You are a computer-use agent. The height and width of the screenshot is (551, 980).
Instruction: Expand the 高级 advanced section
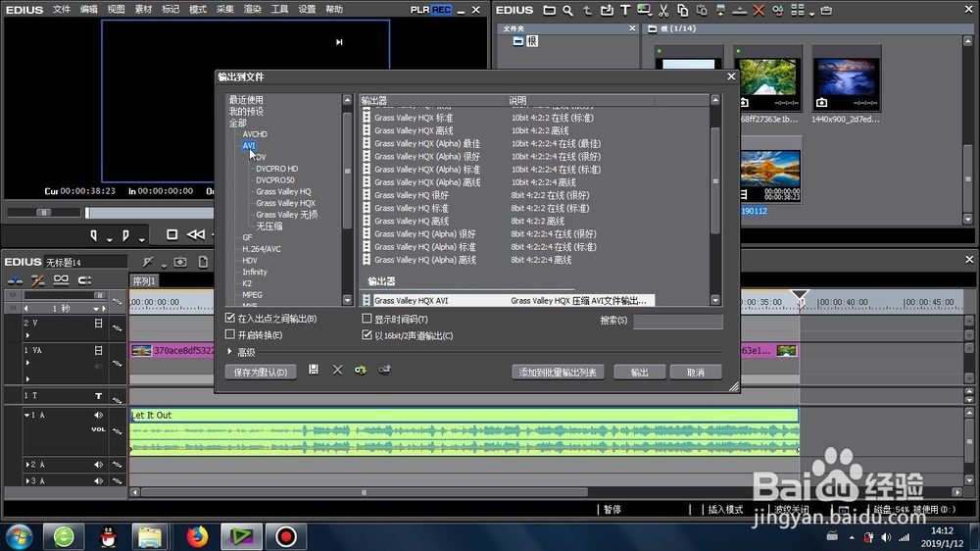point(230,352)
